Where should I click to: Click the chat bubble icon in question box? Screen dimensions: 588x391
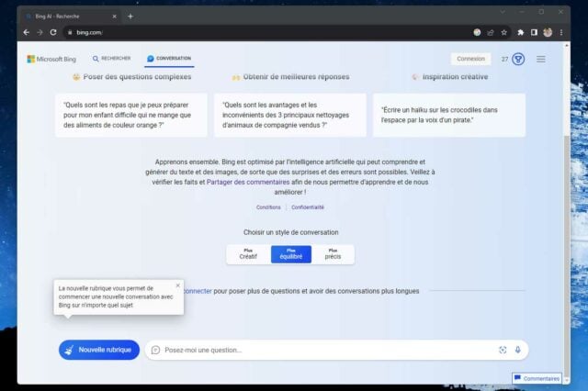click(x=155, y=350)
